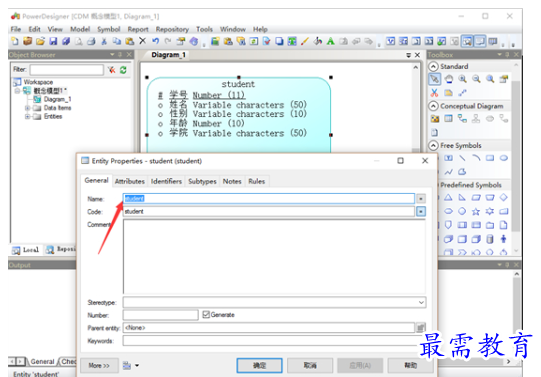This screenshot has height=377, width=541.
Task: Select Diagram_1 in the Object Browser tree
Action: coord(57,99)
